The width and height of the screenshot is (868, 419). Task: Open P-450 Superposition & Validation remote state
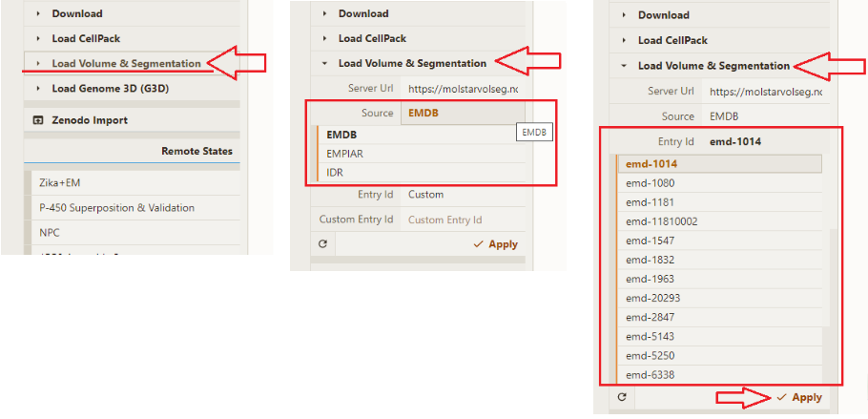[116, 207]
